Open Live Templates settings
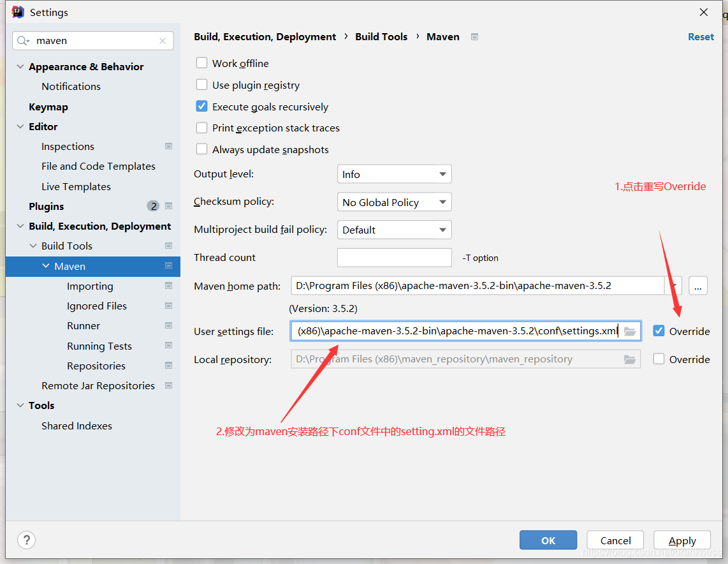The height and width of the screenshot is (564, 728). (x=76, y=186)
